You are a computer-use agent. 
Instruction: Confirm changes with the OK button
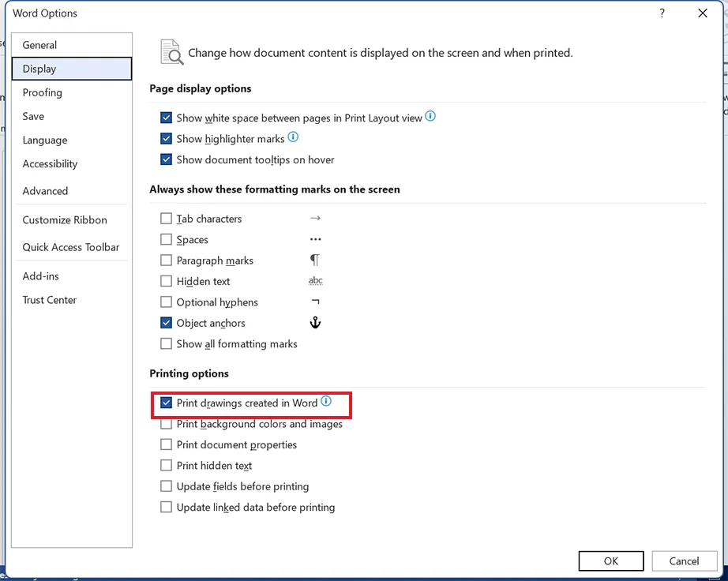coord(611,561)
